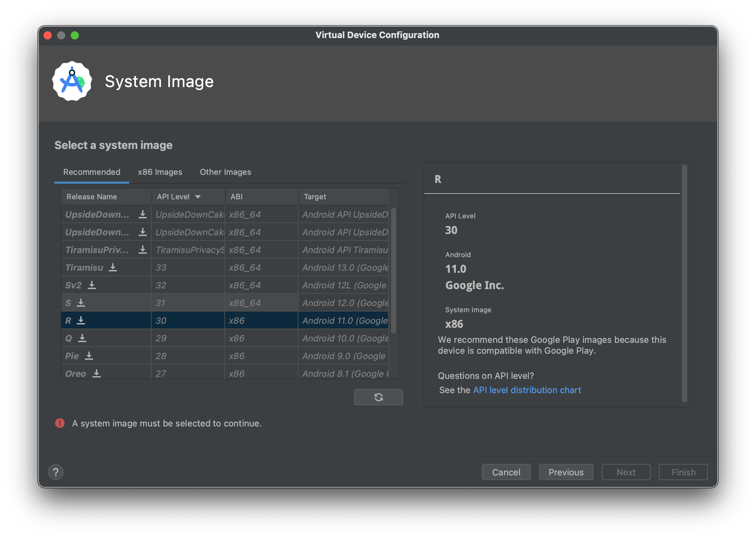Click the refresh images button
This screenshot has height=538, width=756.
click(378, 397)
